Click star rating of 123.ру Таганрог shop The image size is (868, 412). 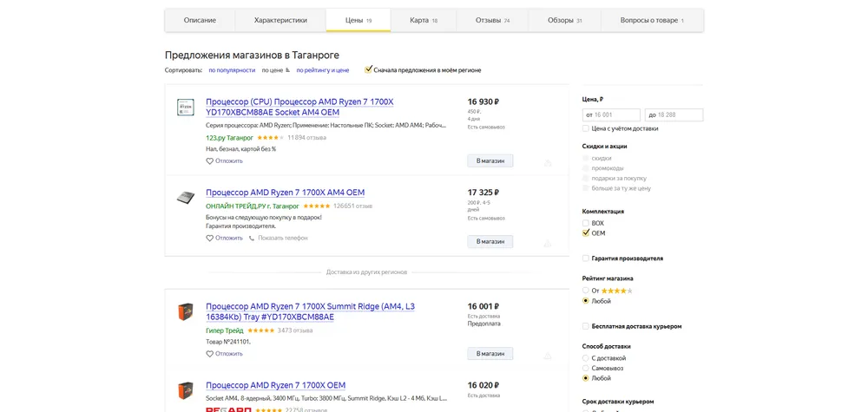pos(269,137)
